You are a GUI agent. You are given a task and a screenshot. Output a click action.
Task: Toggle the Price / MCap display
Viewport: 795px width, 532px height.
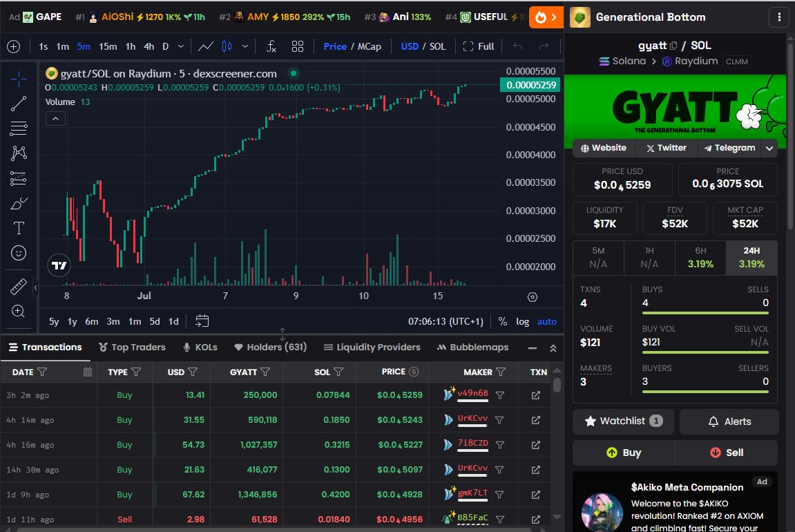pyautogui.click(x=352, y=47)
